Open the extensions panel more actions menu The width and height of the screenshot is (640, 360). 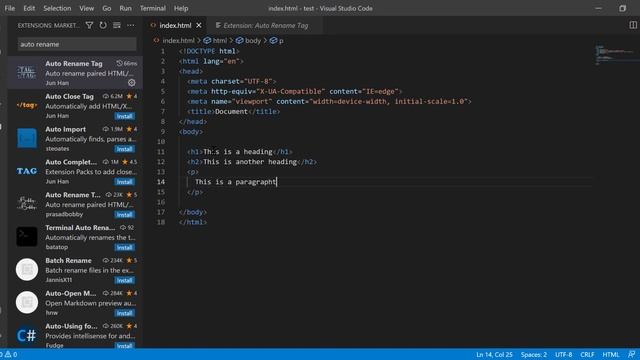pos(131,25)
